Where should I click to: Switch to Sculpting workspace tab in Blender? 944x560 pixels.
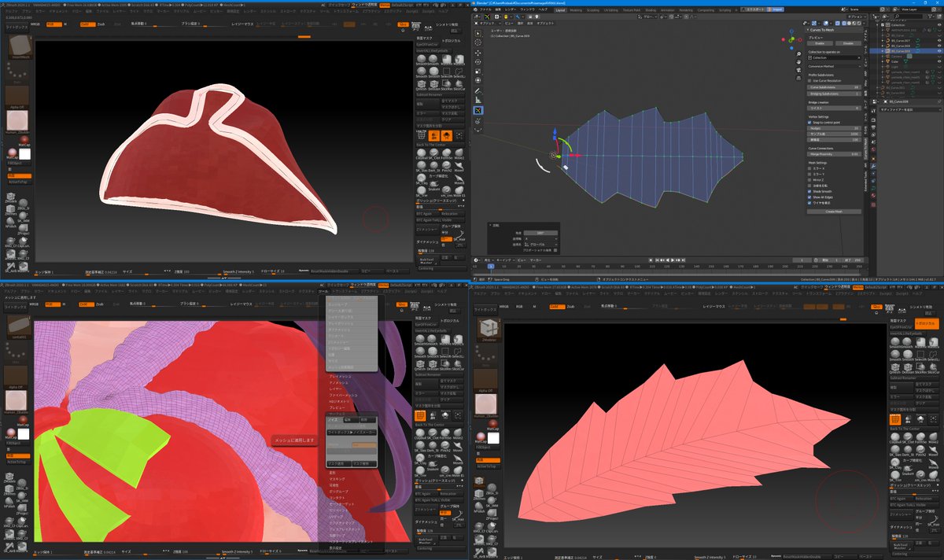click(x=593, y=10)
